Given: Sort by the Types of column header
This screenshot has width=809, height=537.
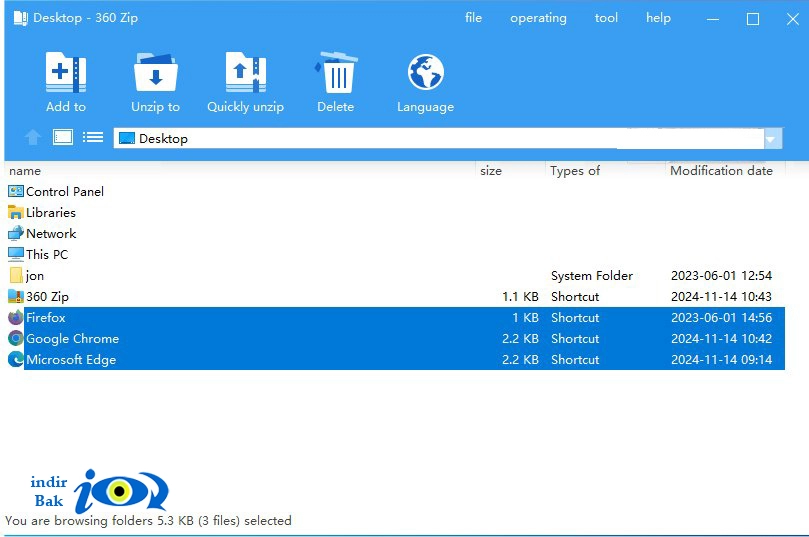Looking at the screenshot, I should coord(575,171).
